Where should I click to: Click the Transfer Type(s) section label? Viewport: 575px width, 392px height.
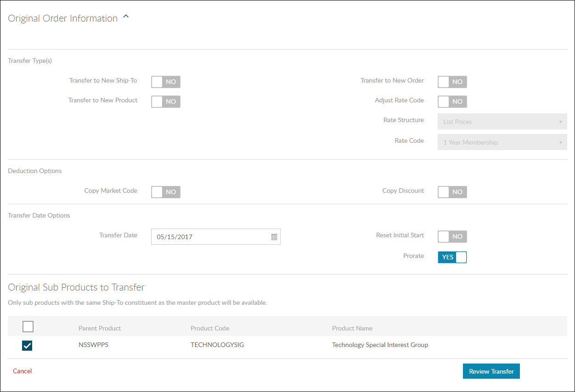point(30,61)
